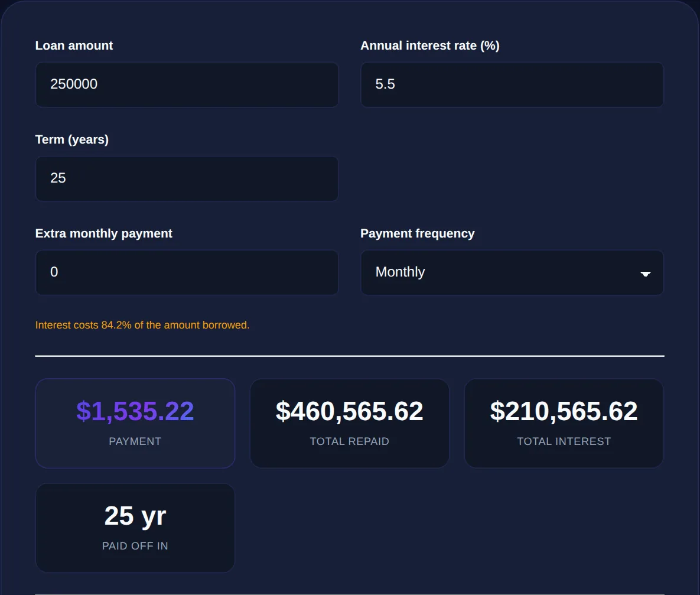The image size is (700, 595).
Task: Click the Annual interest rate (%) label
Action: [x=430, y=45]
